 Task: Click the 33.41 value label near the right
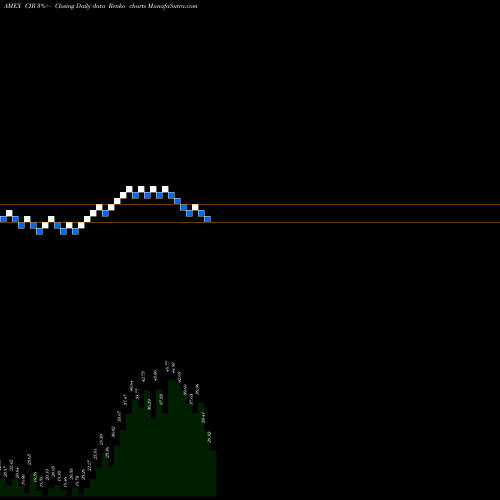204,417
